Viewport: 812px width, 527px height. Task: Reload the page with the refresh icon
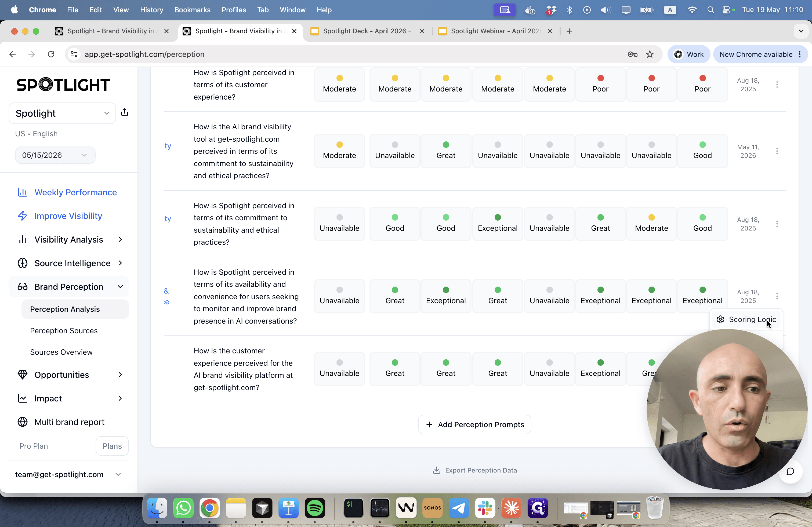coord(51,54)
